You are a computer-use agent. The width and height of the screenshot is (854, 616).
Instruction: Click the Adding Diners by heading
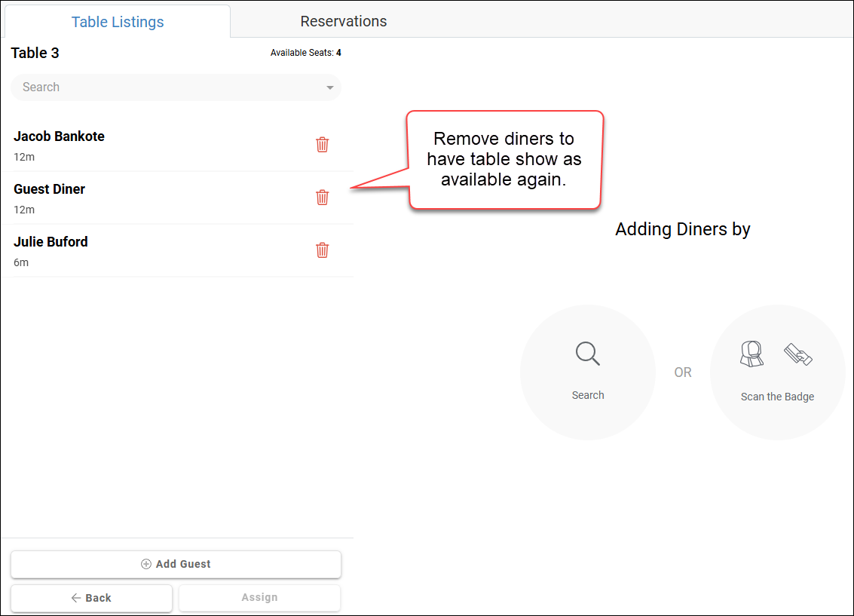pyautogui.click(x=682, y=229)
